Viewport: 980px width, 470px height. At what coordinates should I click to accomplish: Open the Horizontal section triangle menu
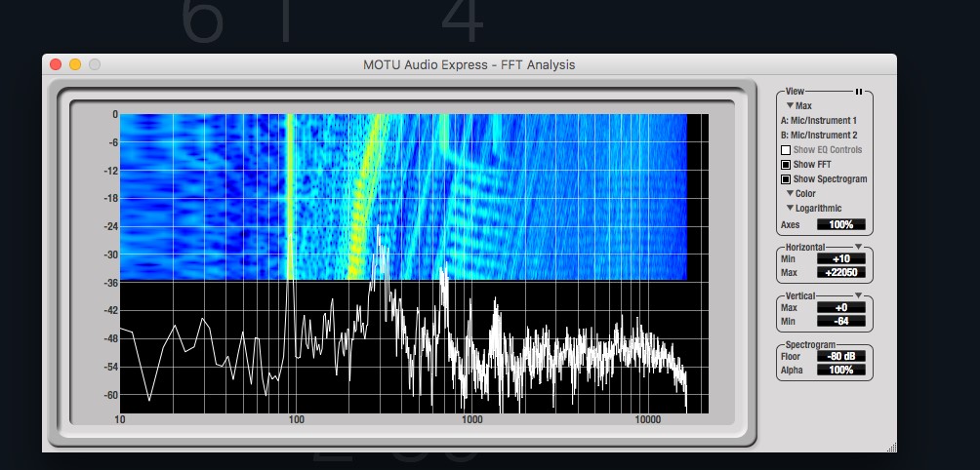(858, 248)
